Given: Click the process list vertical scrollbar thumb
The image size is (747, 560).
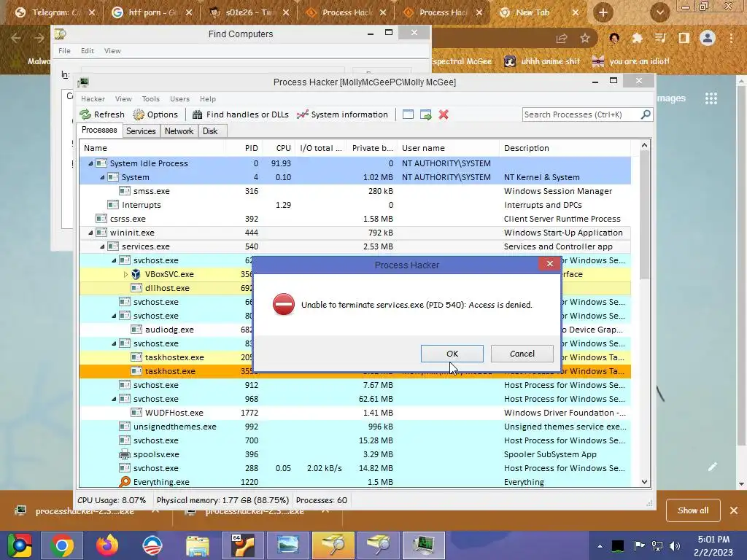Looking at the screenshot, I should [x=644, y=215].
